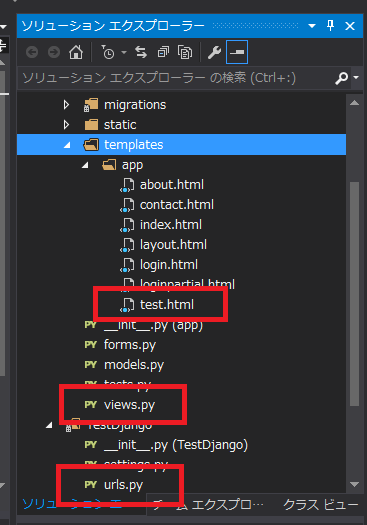Click the Collapse All icon
Viewport: 367px width, 525px height.
point(163,52)
